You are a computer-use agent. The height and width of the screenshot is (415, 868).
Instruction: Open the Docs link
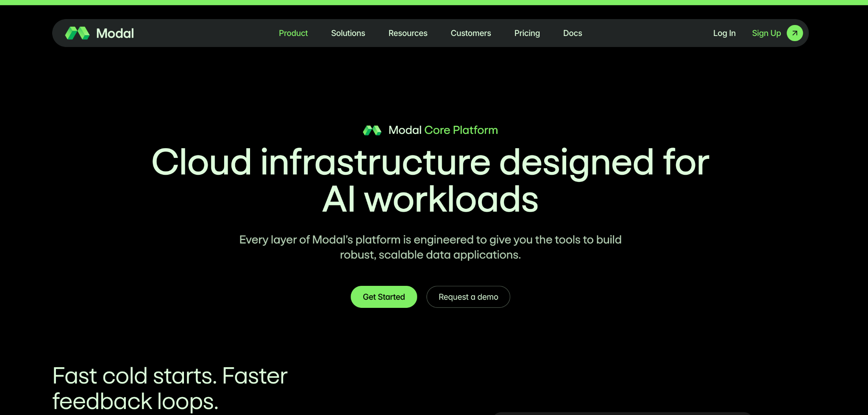coord(573,33)
